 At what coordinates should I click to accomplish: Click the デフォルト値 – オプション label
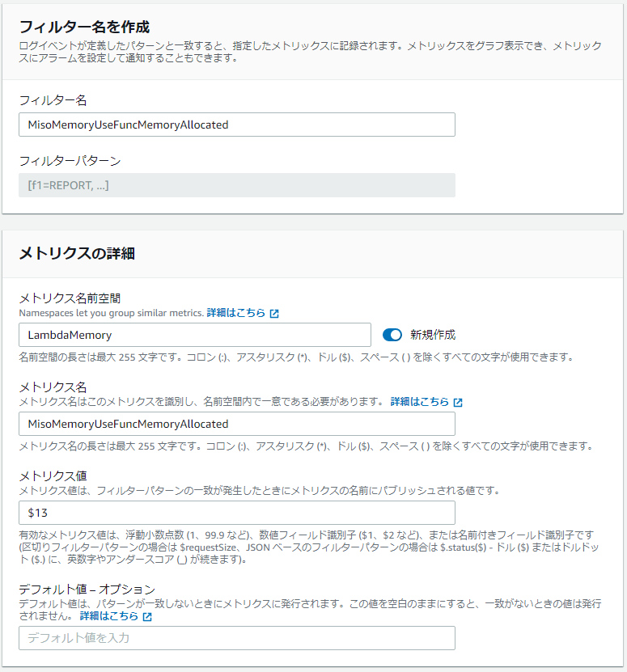[x=87, y=589]
